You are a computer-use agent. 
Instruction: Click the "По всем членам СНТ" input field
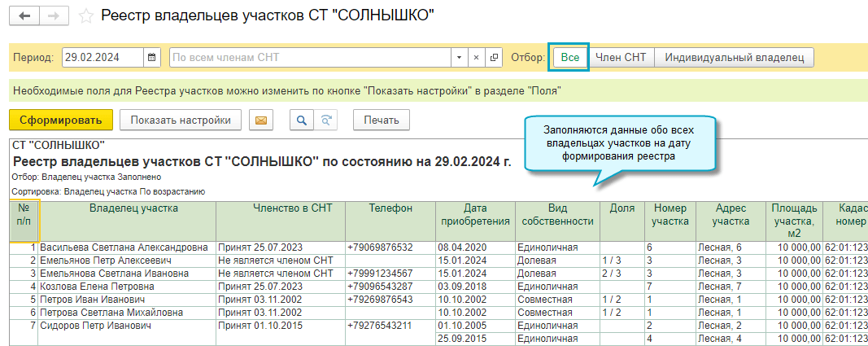tap(310, 57)
